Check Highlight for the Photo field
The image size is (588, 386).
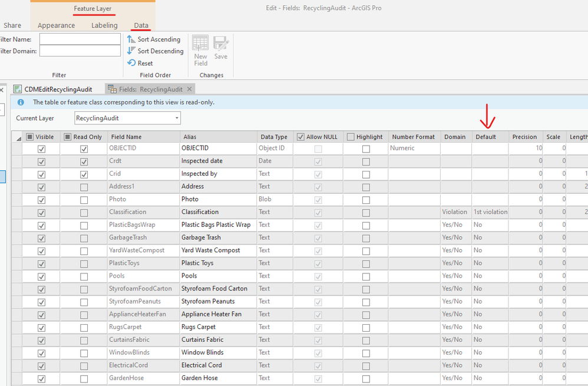tap(366, 200)
